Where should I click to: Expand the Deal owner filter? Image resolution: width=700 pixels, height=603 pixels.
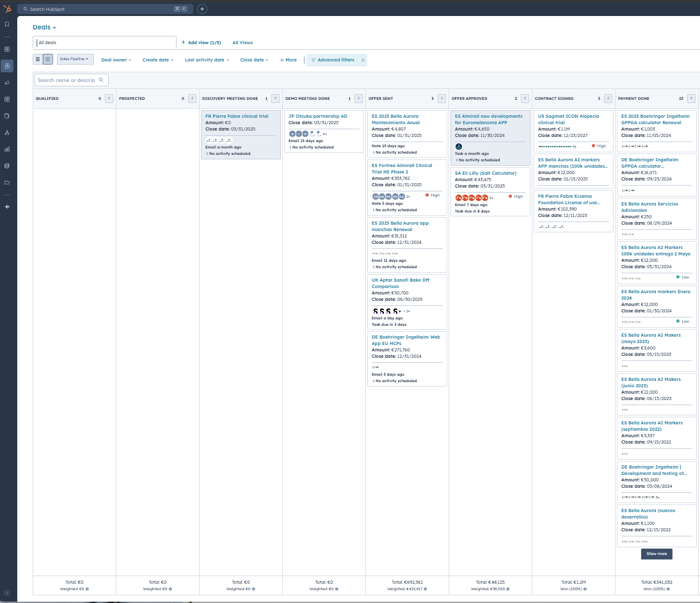[116, 60]
